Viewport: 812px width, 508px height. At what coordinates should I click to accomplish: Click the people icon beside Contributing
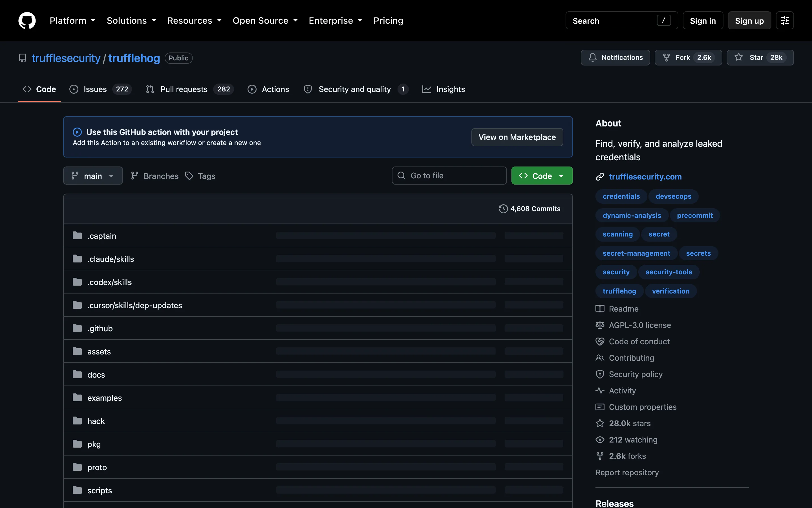[x=600, y=358]
